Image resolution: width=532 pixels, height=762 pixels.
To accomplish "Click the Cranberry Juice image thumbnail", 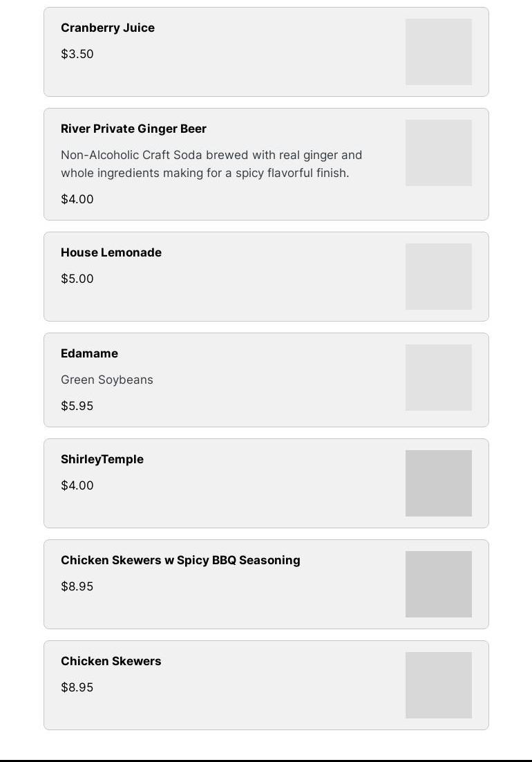I will (438, 52).
